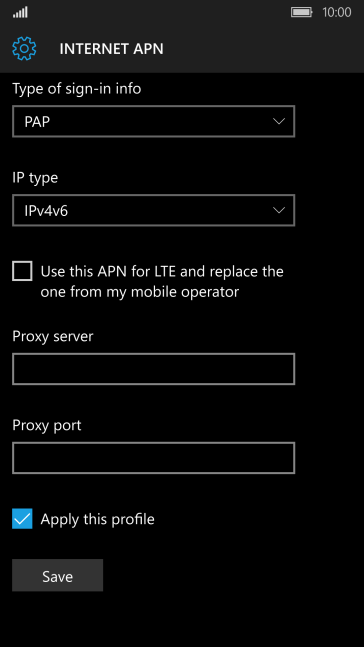Uncheck the Apply this profile checkbox
364x647 pixels.
22,519
